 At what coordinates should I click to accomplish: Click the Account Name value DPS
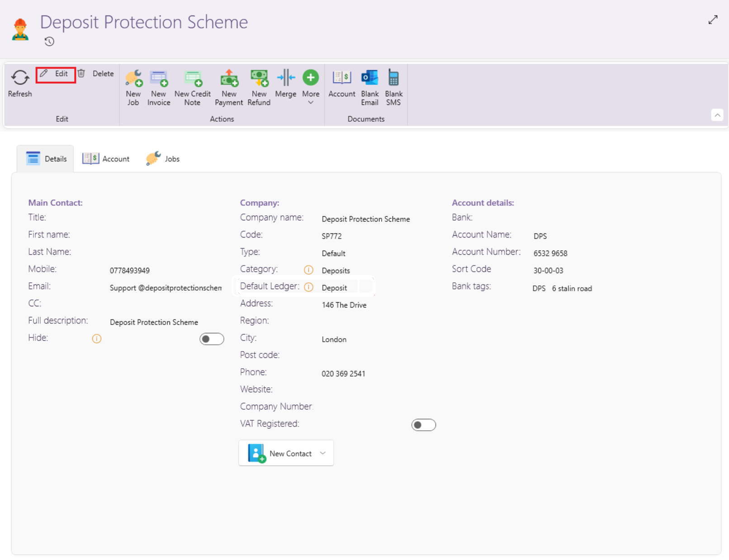tap(540, 236)
